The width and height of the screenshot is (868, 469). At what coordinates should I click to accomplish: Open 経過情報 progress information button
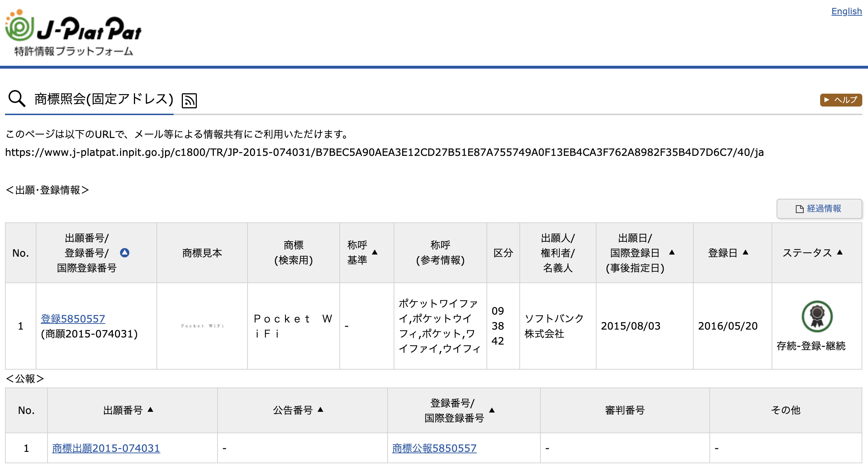click(x=819, y=209)
